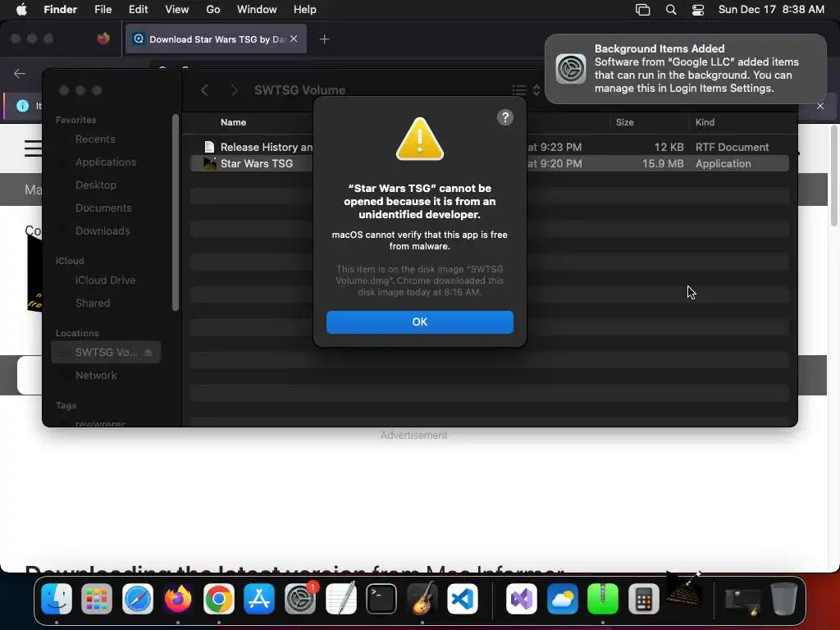Click Firefox logo in browser title bar

point(103,39)
